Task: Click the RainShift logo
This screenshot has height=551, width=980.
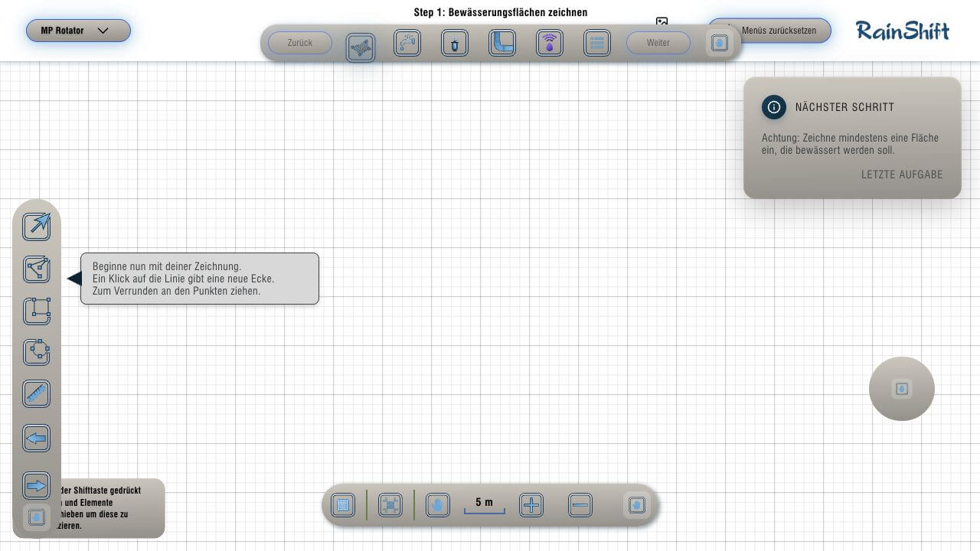Action: 902,31
